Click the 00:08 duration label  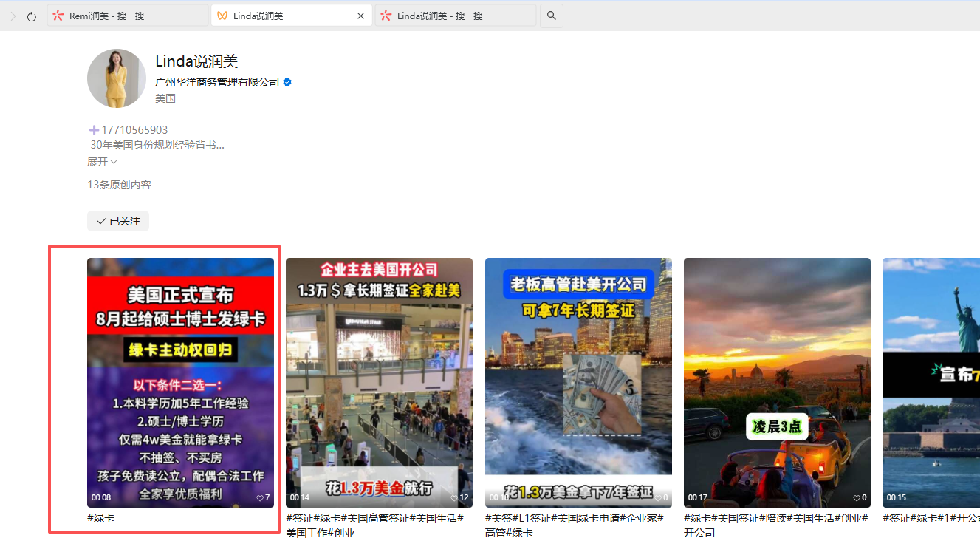point(101,498)
